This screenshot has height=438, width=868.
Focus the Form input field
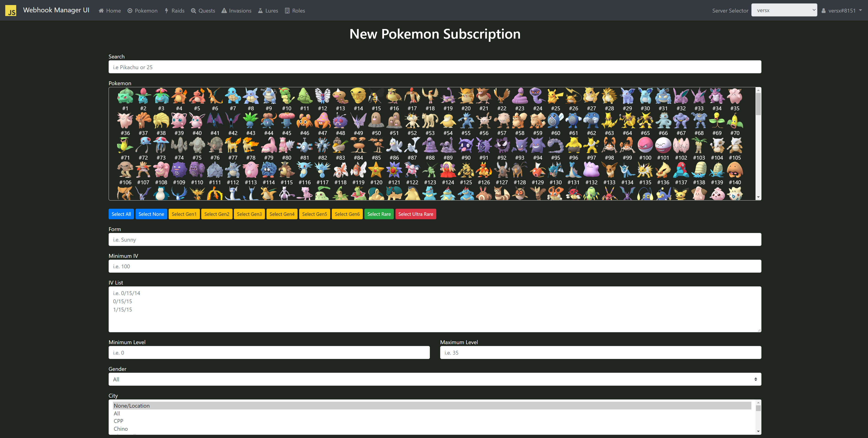pos(435,240)
